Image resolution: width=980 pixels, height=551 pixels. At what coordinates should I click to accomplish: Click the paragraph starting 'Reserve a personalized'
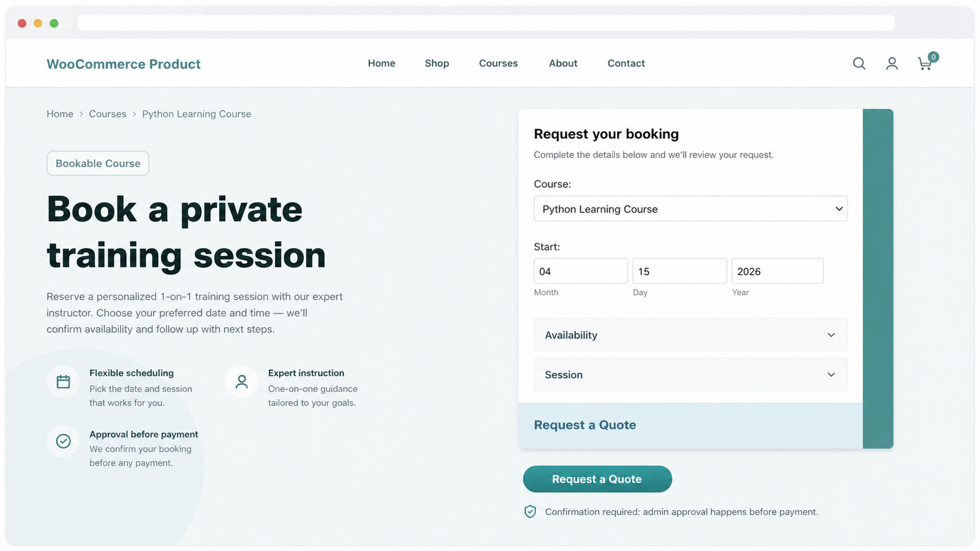pos(195,313)
